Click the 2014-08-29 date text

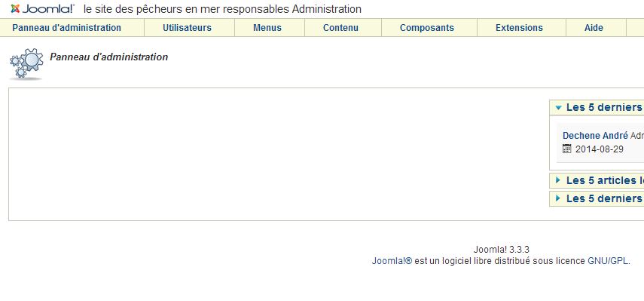(600, 149)
